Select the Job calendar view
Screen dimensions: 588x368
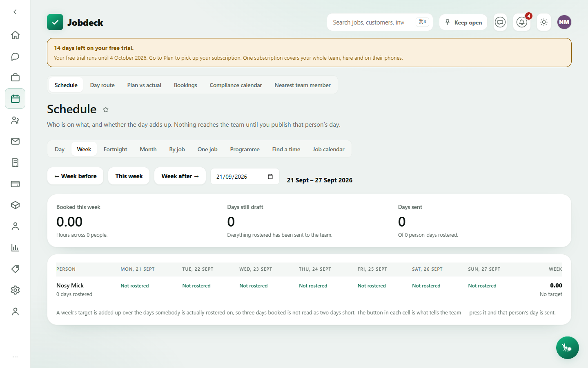click(329, 149)
